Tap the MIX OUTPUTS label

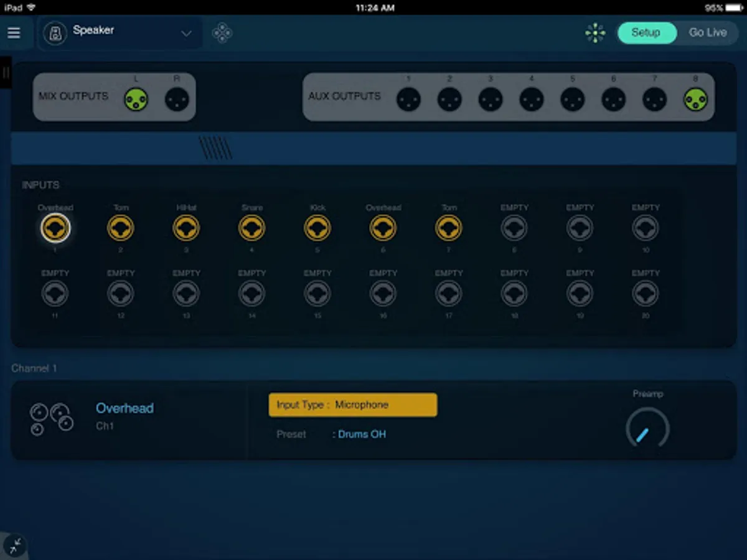(73, 96)
